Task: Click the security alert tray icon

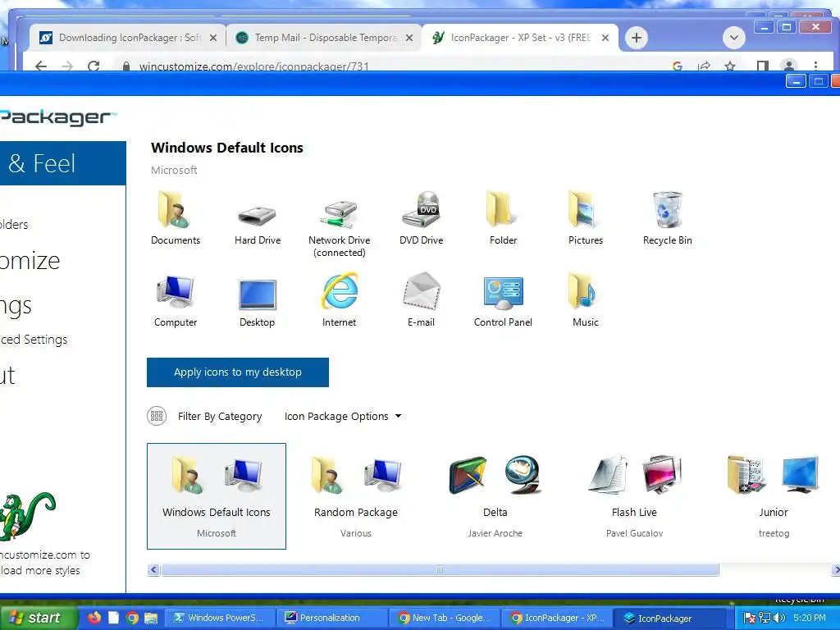Action: click(750, 618)
